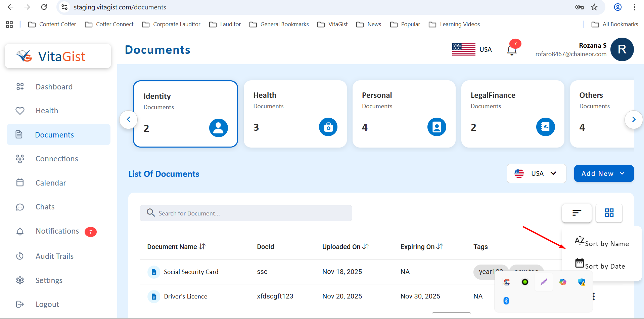Click the Social Security Card file icon

[154, 272]
